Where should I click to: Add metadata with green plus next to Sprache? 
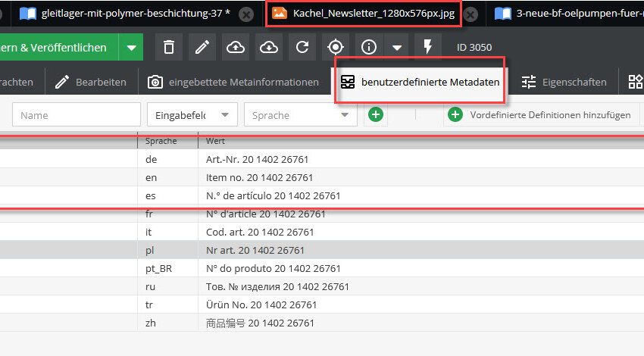tap(376, 115)
